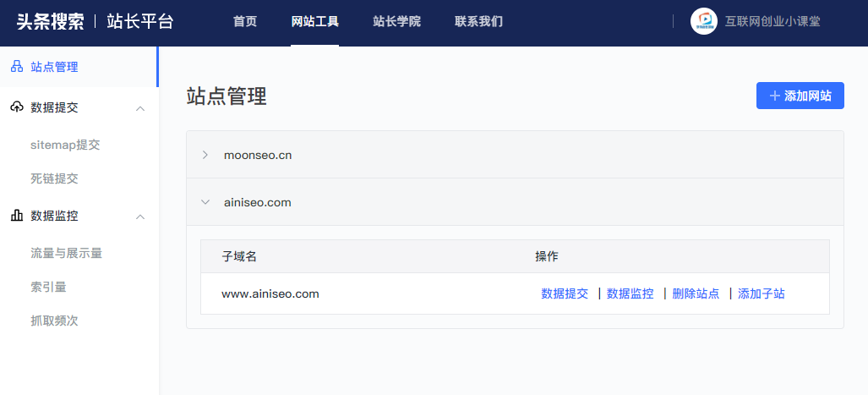Click the 互联网创业小课堂 username
This screenshot has width=868, height=395.
coord(772,22)
